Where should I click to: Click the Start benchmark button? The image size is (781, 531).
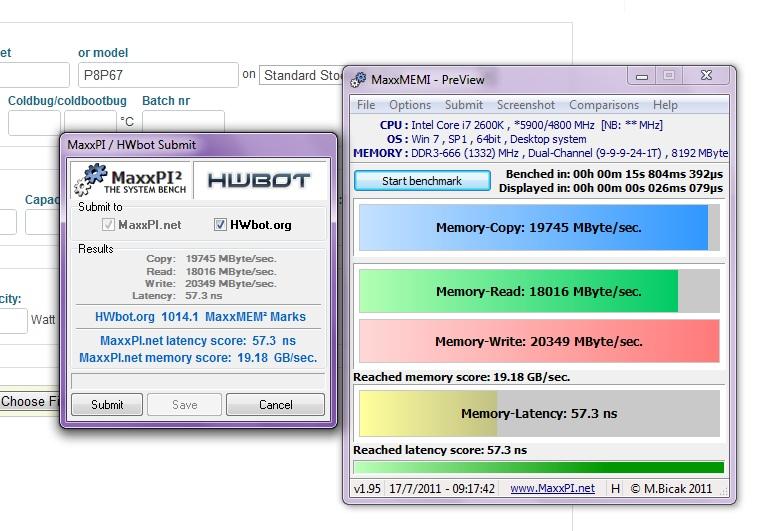click(422, 181)
